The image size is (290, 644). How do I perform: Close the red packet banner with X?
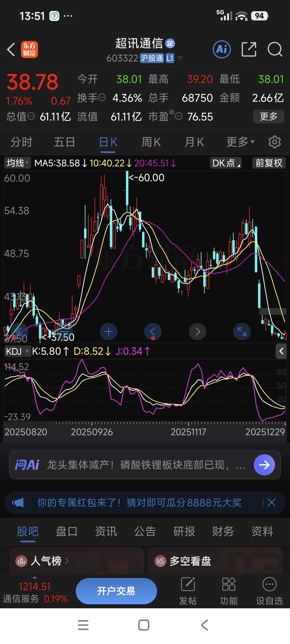coord(271,502)
